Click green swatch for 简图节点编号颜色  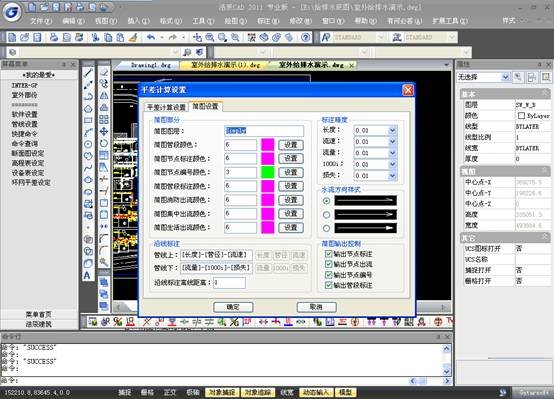pyautogui.click(x=267, y=172)
